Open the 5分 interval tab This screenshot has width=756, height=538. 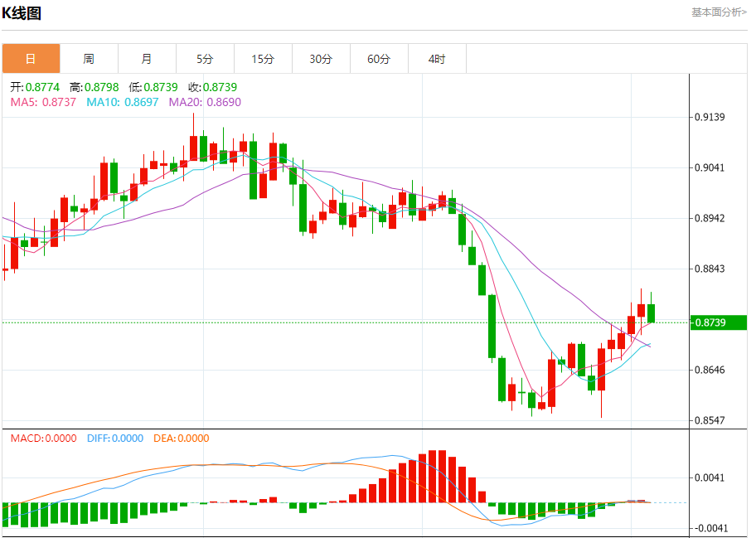pyautogui.click(x=205, y=59)
